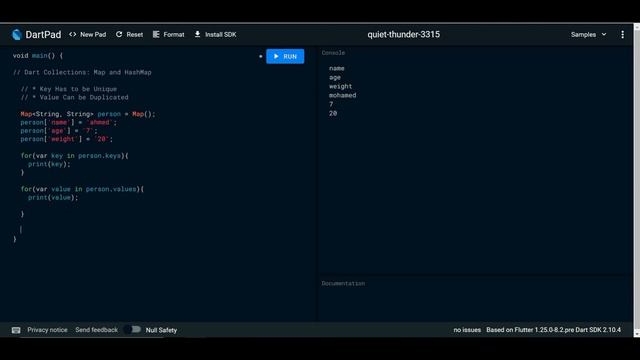Click the 'mohamed' console output line
This screenshot has width=640, height=360.
pos(342,95)
